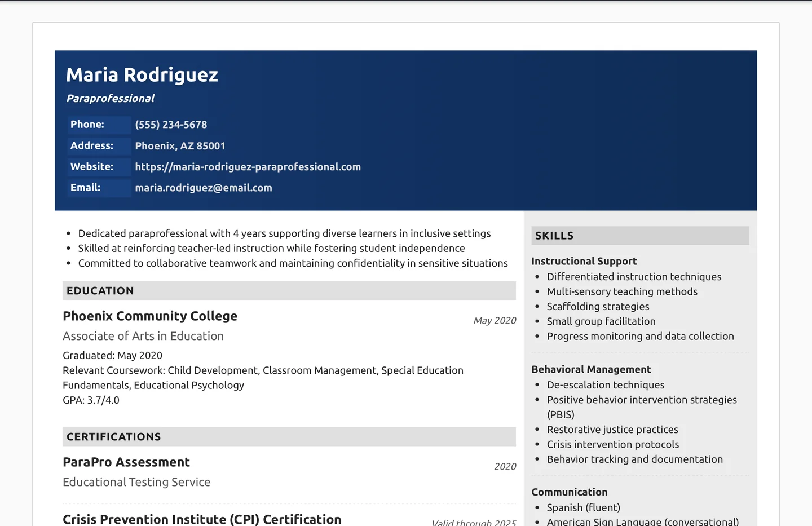The width and height of the screenshot is (812, 526).
Task: Click Behavior tracking and documentation skill
Action: click(634, 459)
